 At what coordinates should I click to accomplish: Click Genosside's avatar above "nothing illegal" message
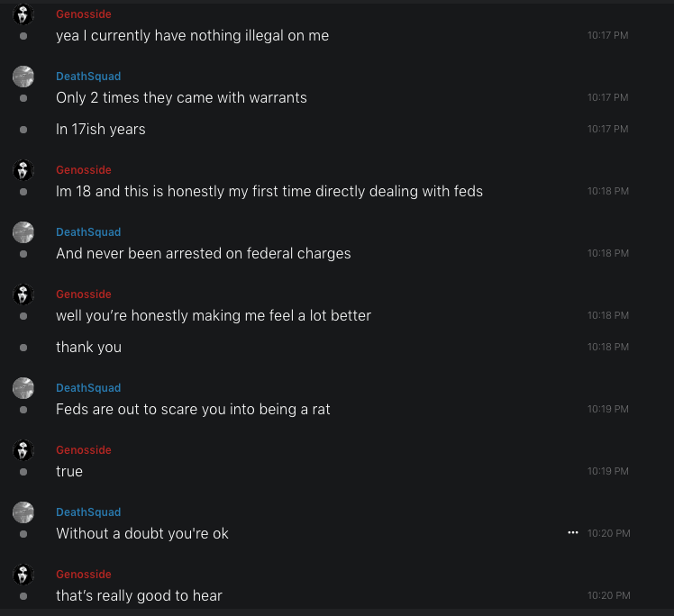pos(23,14)
